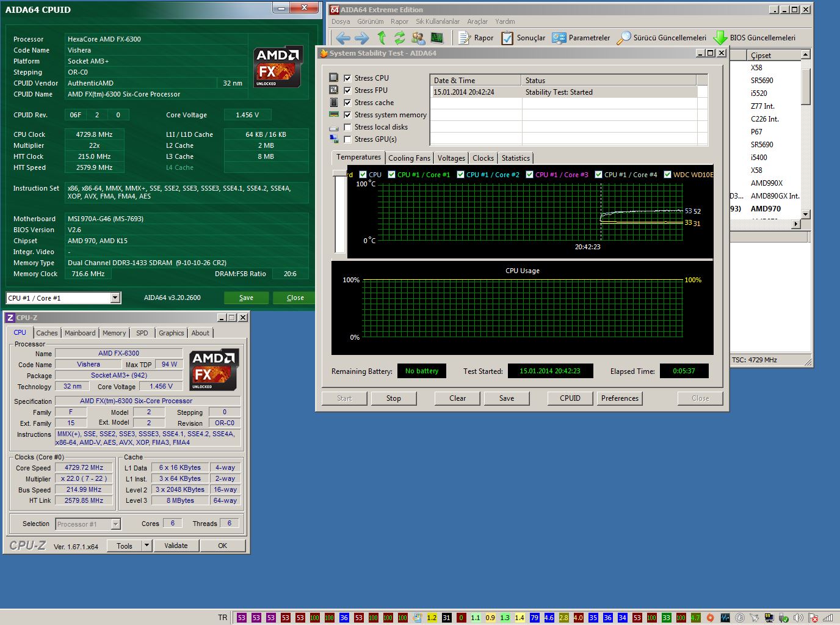The width and height of the screenshot is (840, 625).
Task: Open the Tools dropdown arrow in CPU-Z
Action: coord(147,546)
